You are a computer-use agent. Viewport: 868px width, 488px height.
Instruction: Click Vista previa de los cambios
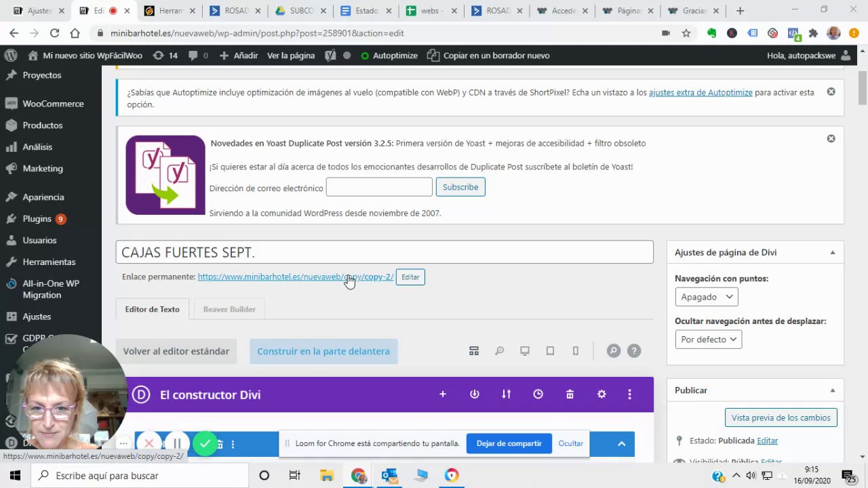(x=781, y=418)
